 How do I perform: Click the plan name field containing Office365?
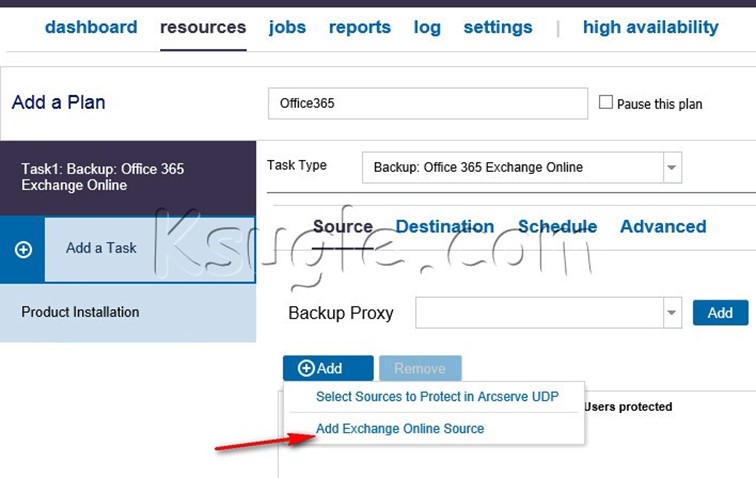(428, 103)
